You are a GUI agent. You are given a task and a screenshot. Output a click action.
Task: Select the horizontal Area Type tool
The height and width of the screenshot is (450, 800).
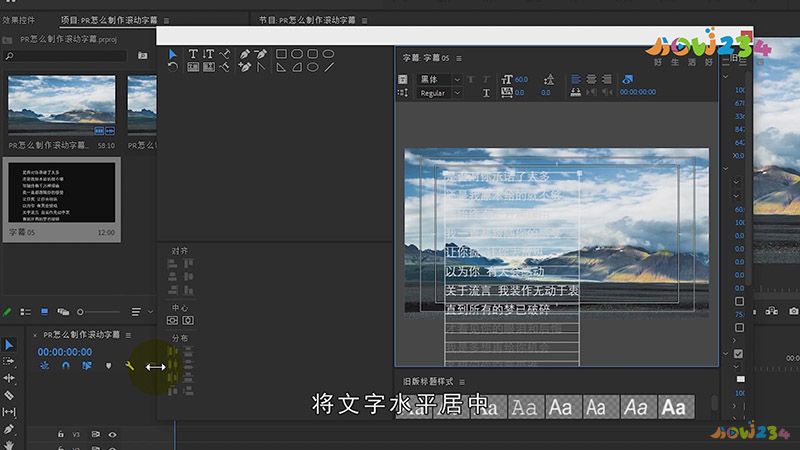193,67
